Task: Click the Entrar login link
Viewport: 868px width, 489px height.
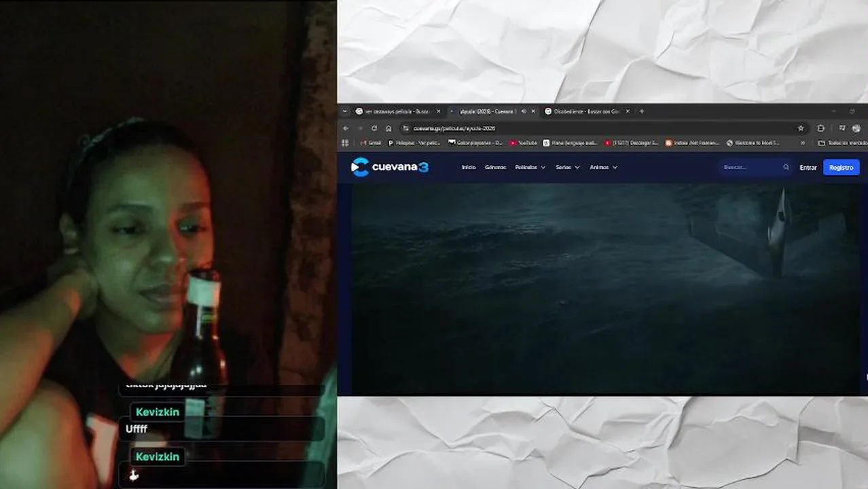Action: pos(808,167)
